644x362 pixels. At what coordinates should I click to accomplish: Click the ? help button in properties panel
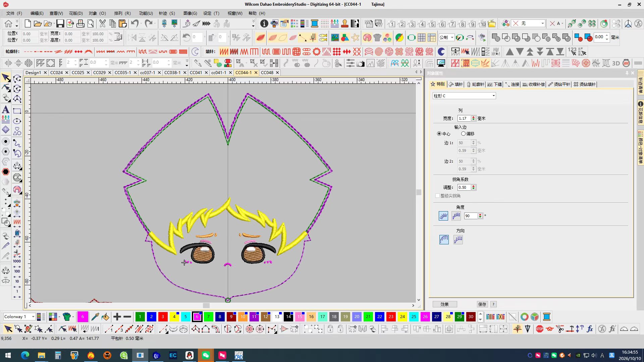click(493, 304)
